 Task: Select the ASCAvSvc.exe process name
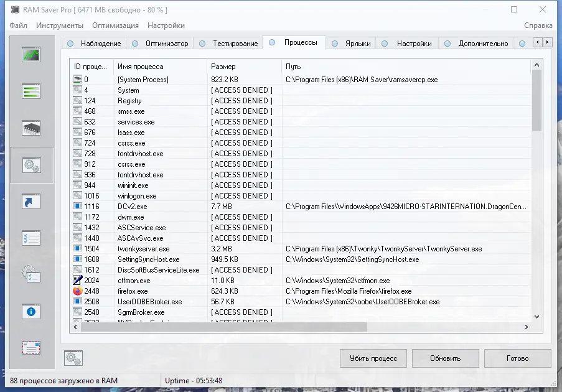click(x=141, y=238)
